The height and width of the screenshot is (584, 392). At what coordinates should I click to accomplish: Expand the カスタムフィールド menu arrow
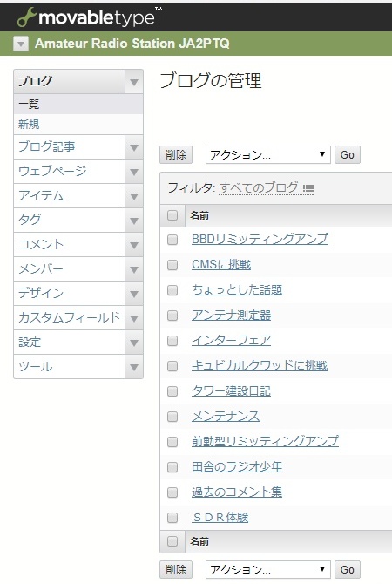coord(134,318)
